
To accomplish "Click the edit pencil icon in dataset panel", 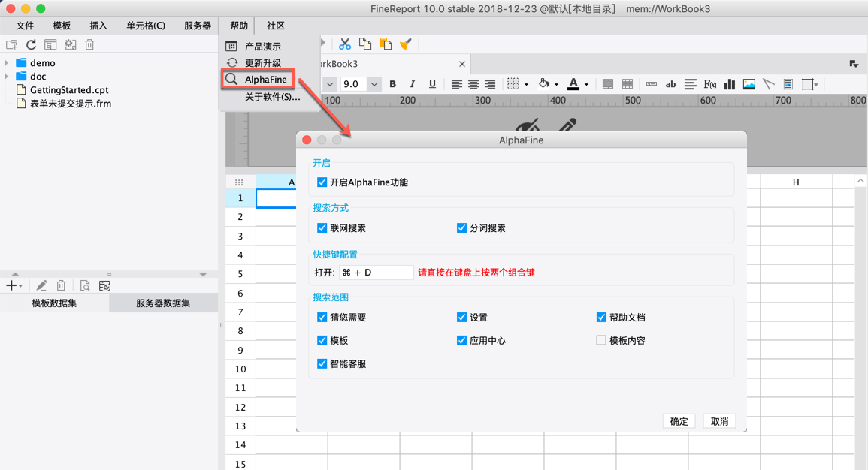I will tap(41, 285).
